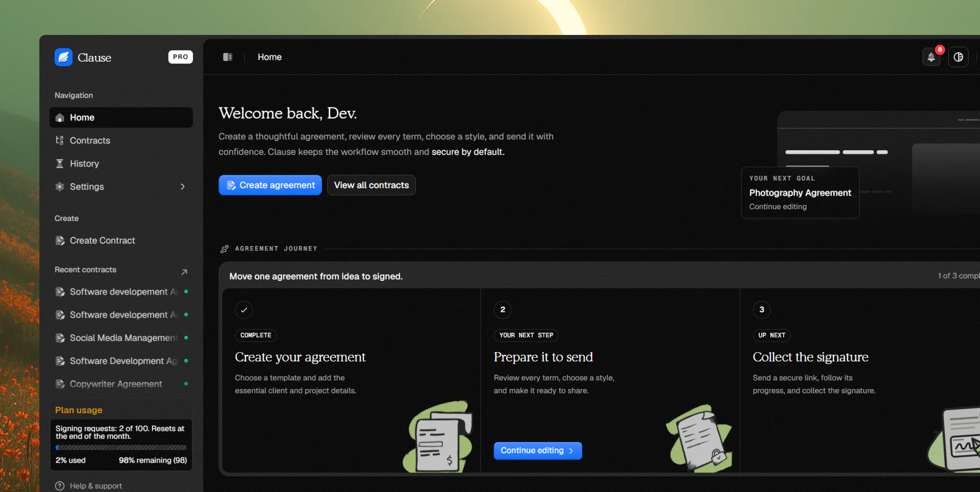Click the Copywriter Agreement green status dot
The width and height of the screenshot is (980, 492).
pyautogui.click(x=186, y=384)
